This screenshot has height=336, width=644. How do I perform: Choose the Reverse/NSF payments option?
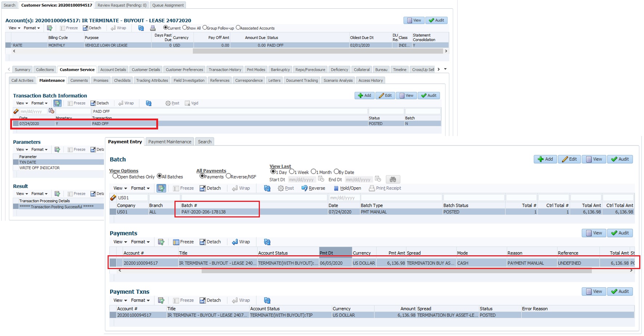point(228,176)
